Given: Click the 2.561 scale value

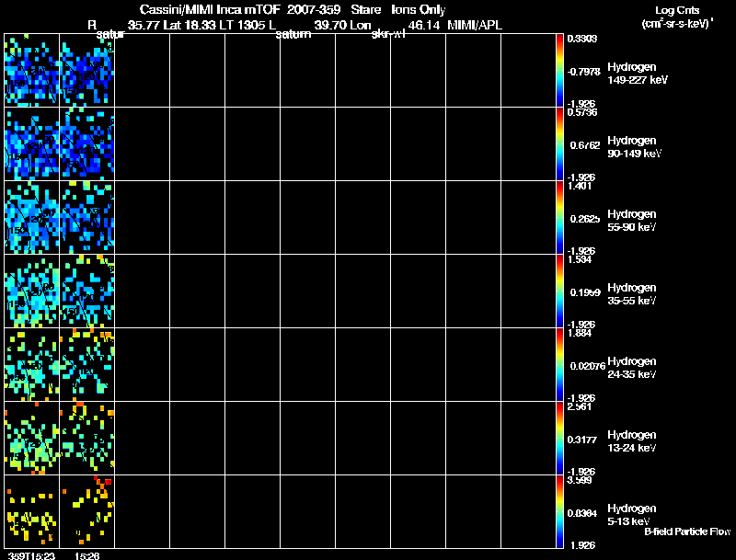Looking at the screenshot, I should pyautogui.click(x=580, y=406).
